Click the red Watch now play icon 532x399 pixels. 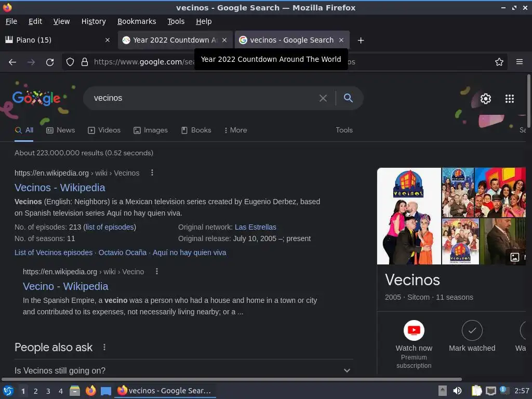tap(414, 330)
